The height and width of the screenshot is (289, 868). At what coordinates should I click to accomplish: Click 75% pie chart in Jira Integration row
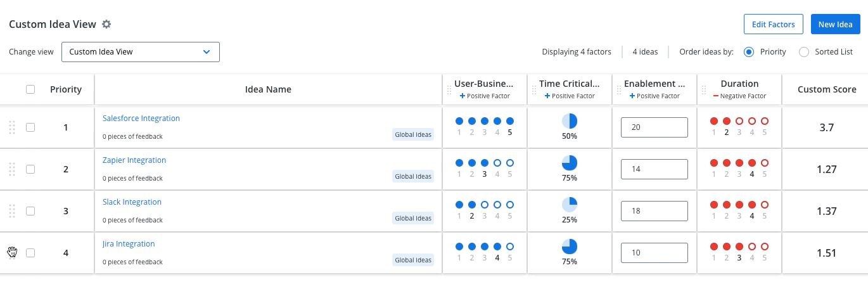(570, 247)
